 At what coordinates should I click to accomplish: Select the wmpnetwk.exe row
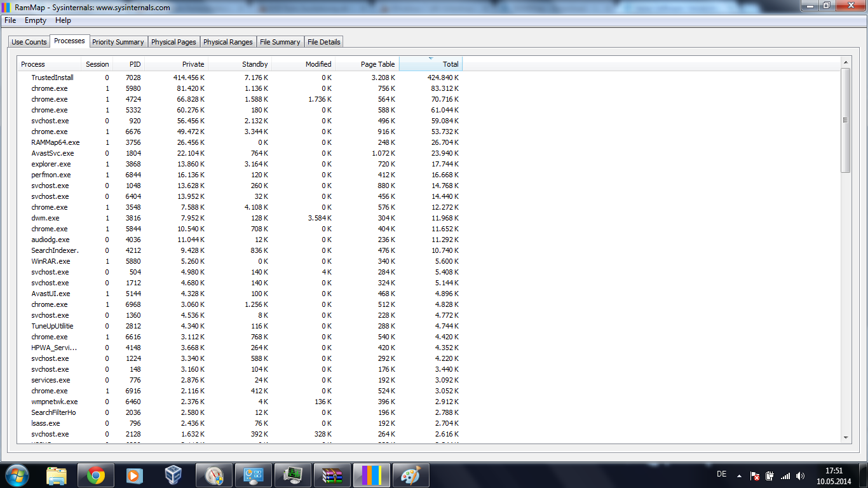240,402
